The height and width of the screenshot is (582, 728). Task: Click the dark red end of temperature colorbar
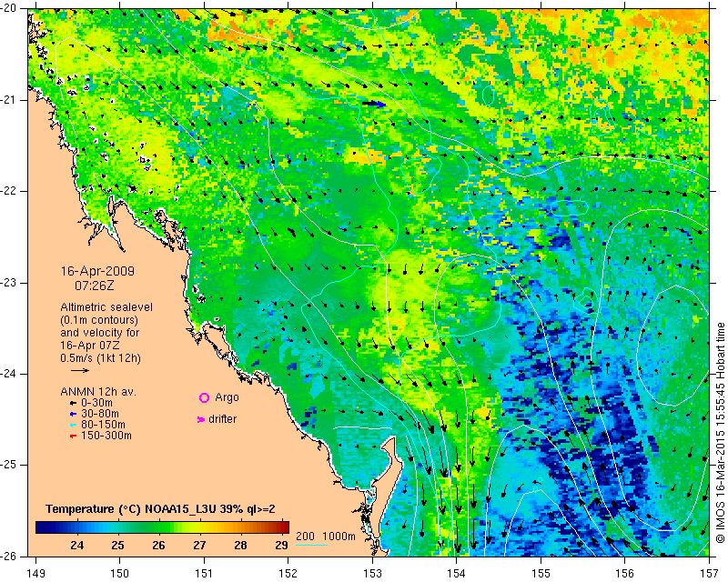pyautogui.click(x=285, y=527)
